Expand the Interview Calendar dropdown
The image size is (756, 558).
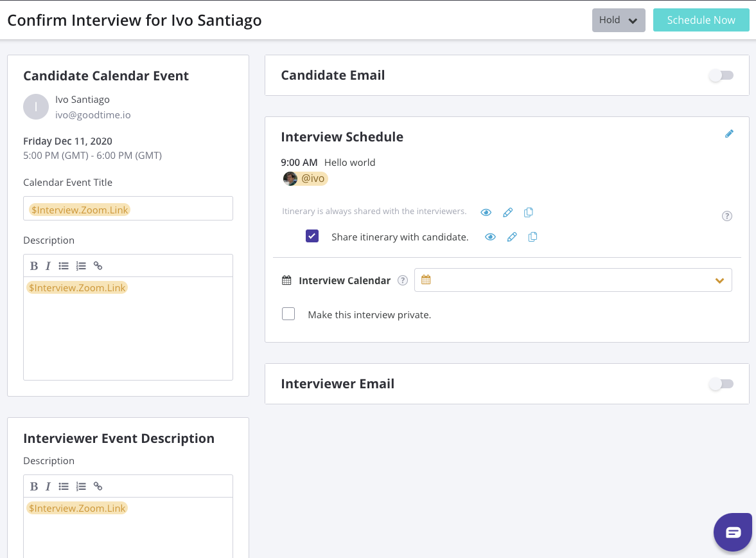719,281
